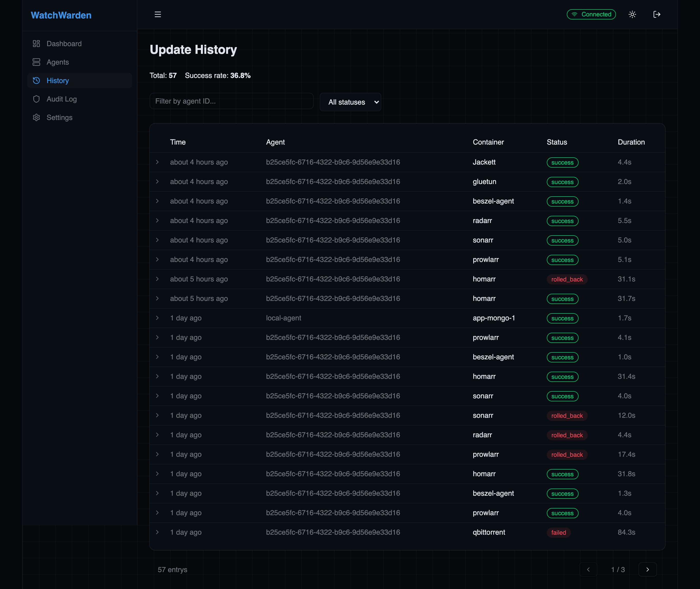Screen dimensions: 700x589
Task: Expand the app-mongo-1 row chevron
Action: point(157,318)
